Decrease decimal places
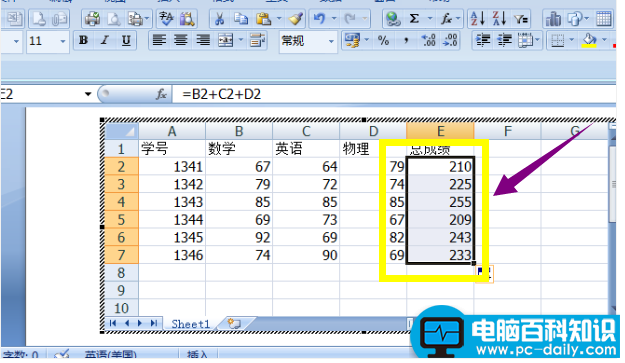This screenshot has width=625, height=363. coord(450,40)
